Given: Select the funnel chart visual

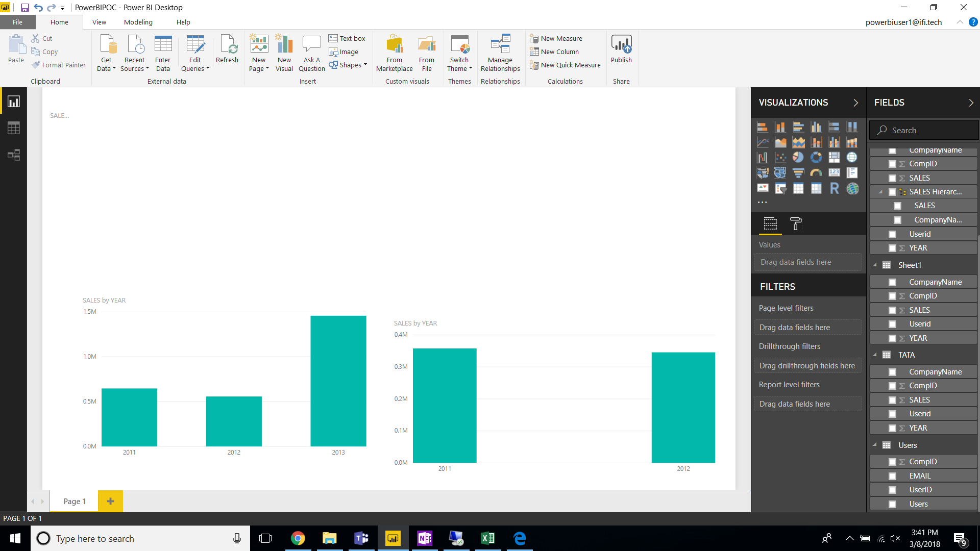Looking at the screenshot, I should 798,173.
